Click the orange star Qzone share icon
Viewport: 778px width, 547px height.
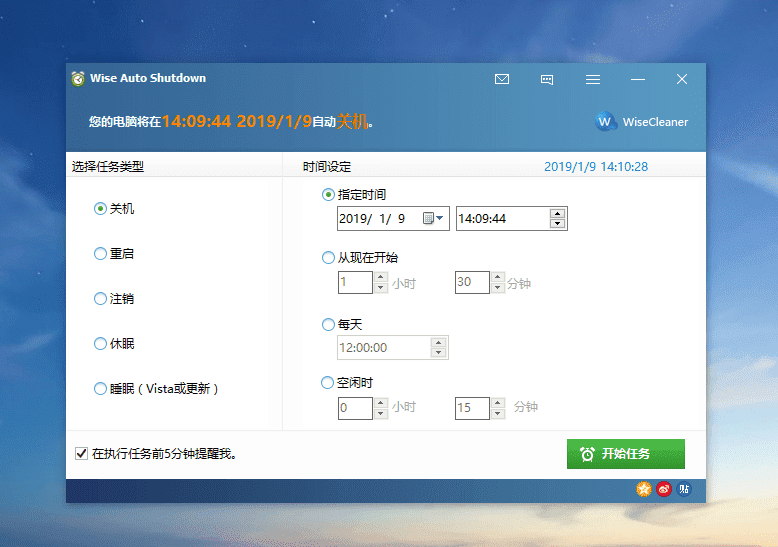644,489
